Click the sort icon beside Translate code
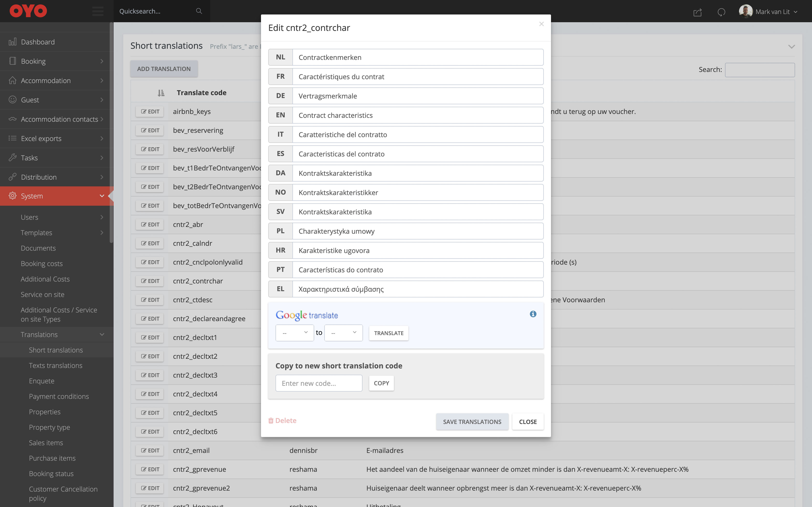The image size is (812, 507). coord(161,93)
